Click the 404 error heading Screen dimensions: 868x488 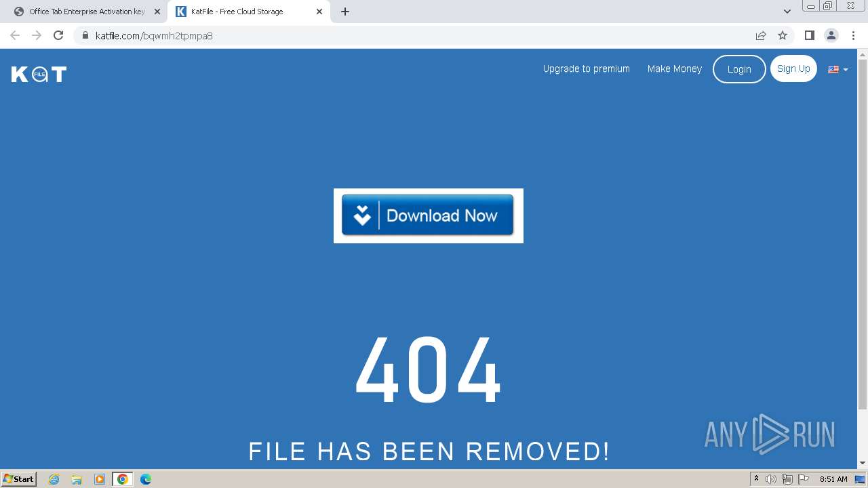tap(428, 370)
